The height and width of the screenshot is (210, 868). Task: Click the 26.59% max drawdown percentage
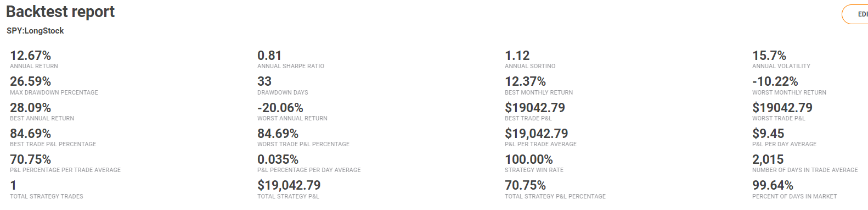point(30,81)
